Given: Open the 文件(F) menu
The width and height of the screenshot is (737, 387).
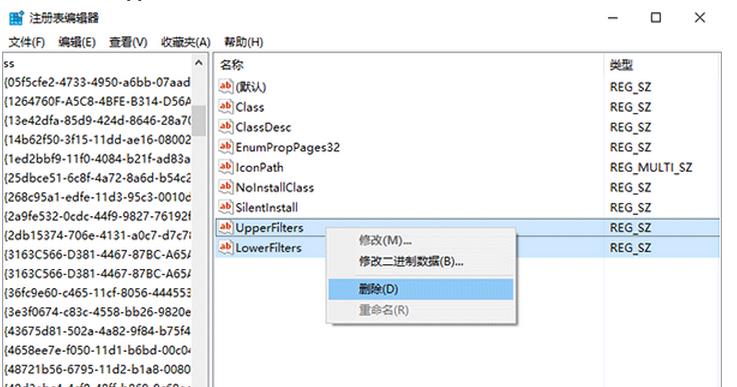Looking at the screenshot, I should pyautogui.click(x=27, y=42).
